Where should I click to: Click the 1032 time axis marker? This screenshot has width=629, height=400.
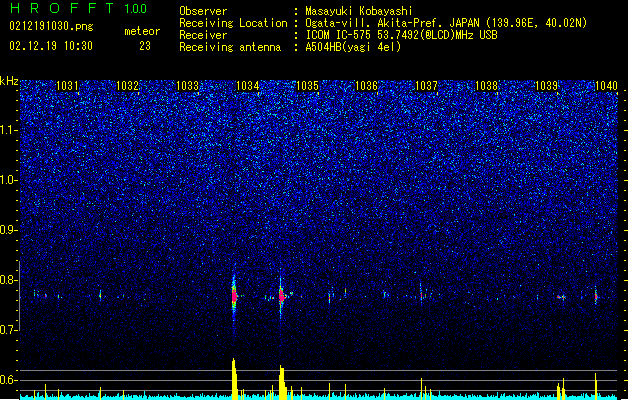127,86
